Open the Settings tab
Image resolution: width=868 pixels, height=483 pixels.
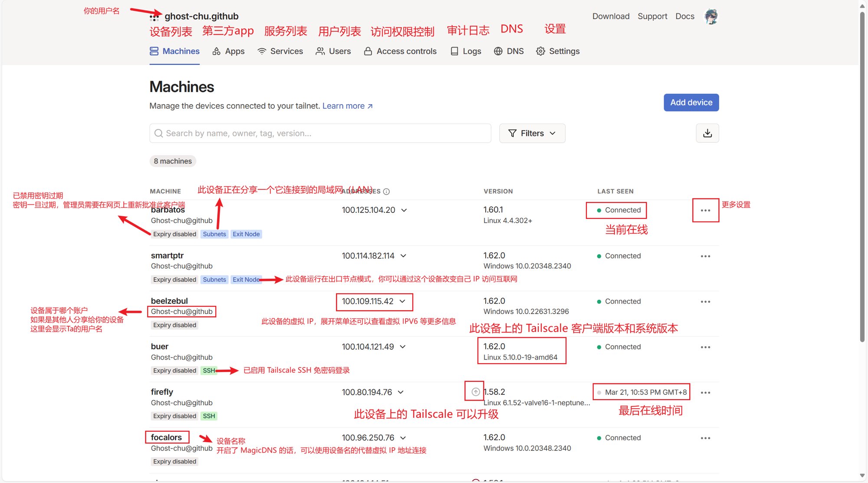tap(558, 51)
